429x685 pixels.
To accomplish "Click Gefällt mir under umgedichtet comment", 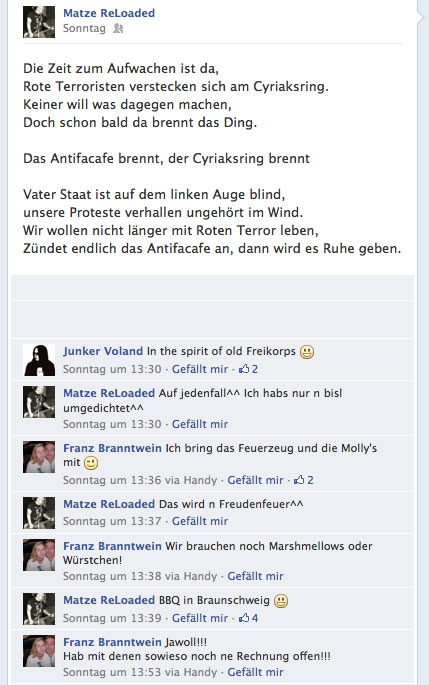I will [x=200, y=424].
